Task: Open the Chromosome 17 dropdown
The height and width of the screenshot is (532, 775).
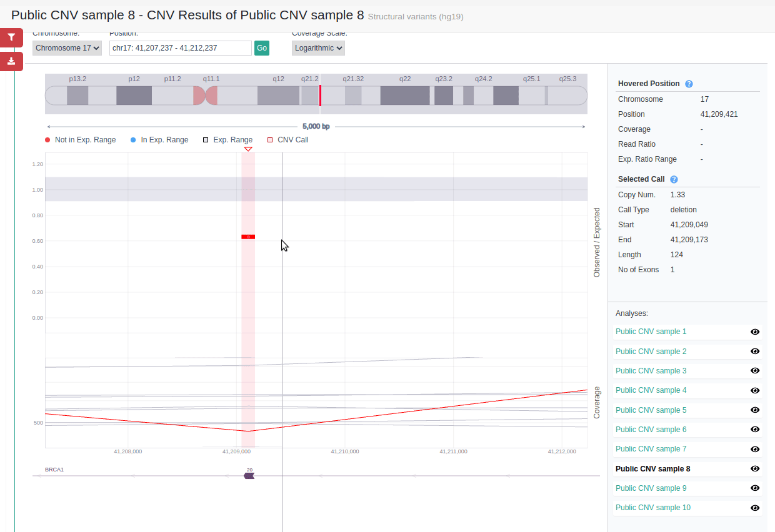Action: coord(67,47)
